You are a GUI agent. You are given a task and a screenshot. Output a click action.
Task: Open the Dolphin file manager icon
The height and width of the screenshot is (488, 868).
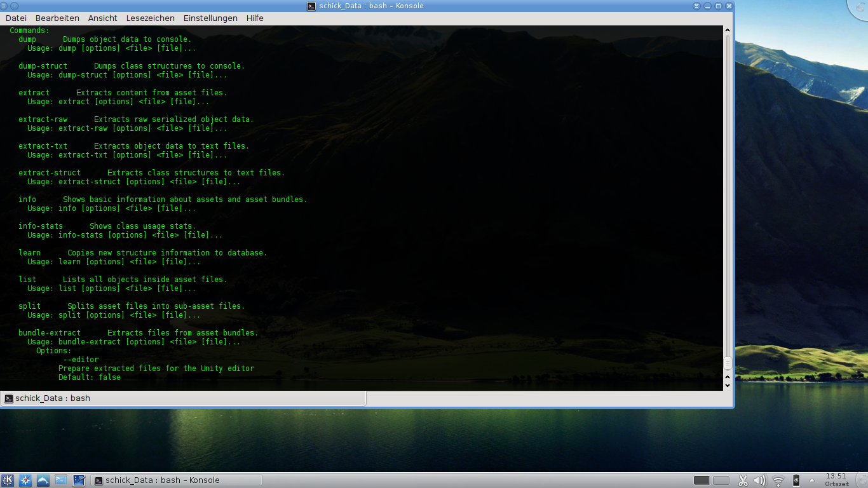[43, 480]
